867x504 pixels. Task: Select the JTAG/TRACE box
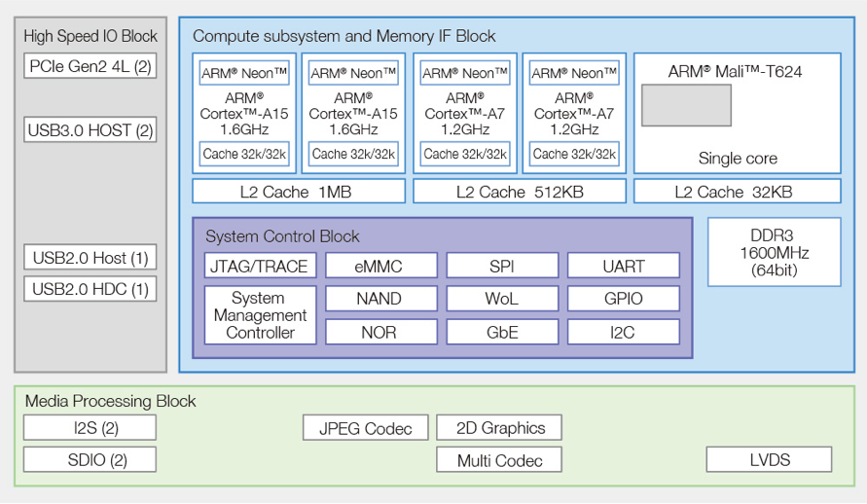pyautogui.click(x=260, y=266)
